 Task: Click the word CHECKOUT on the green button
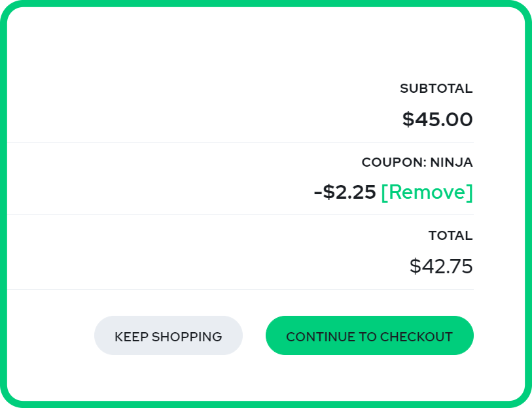(x=416, y=337)
